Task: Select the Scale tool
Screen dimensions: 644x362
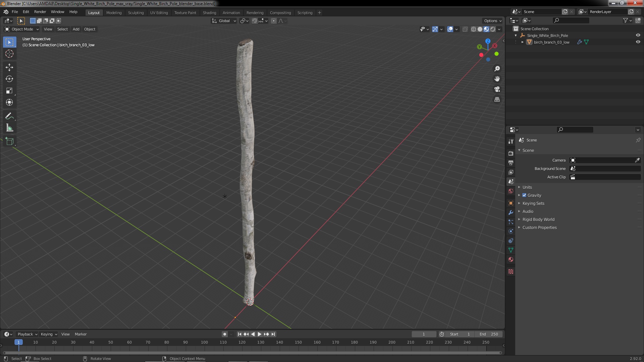Action: point(9,91)
